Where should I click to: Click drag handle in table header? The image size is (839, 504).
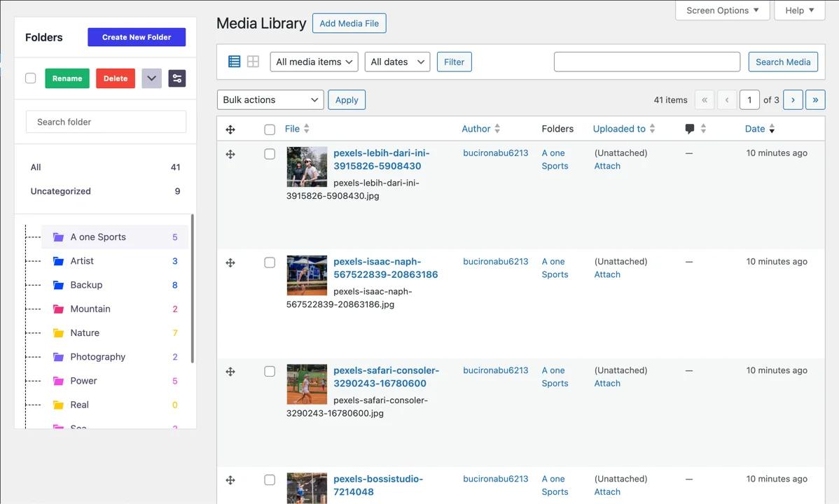230,129
